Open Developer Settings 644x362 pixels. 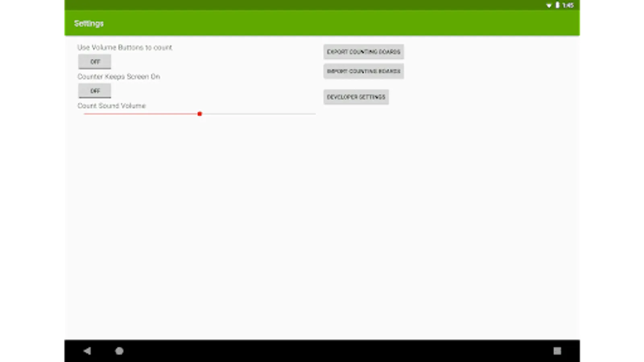[356, 97]
